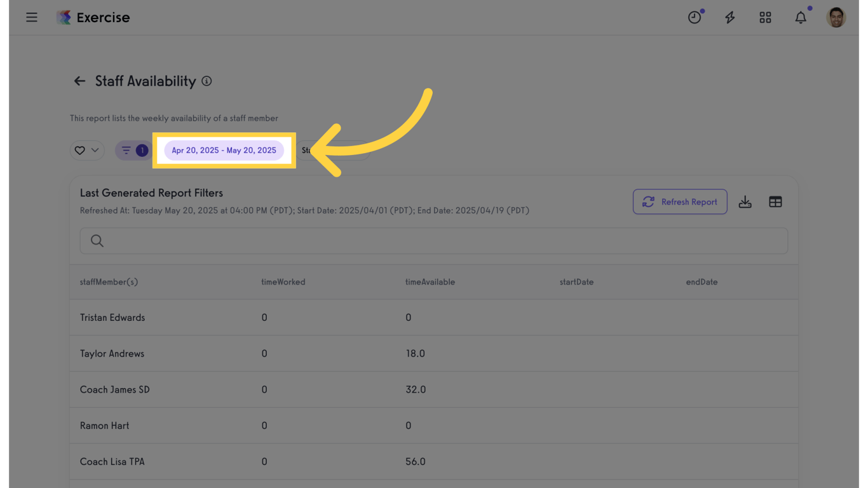Click the Staff Availability info icon
The height and width of the screenshot is (488, 868).
tap(207, 81)
